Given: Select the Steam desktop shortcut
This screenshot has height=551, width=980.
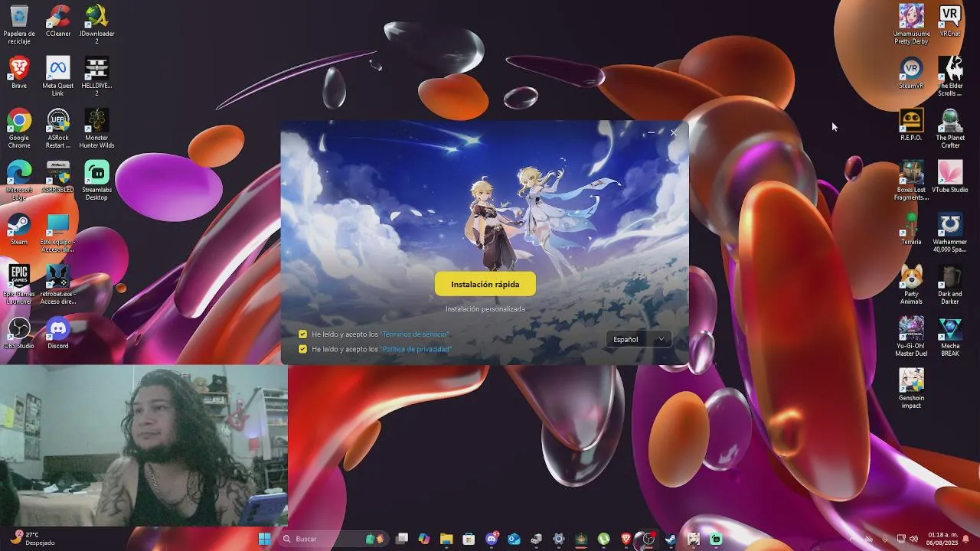Looking at the screenshot, I should (x=19, y=229).
